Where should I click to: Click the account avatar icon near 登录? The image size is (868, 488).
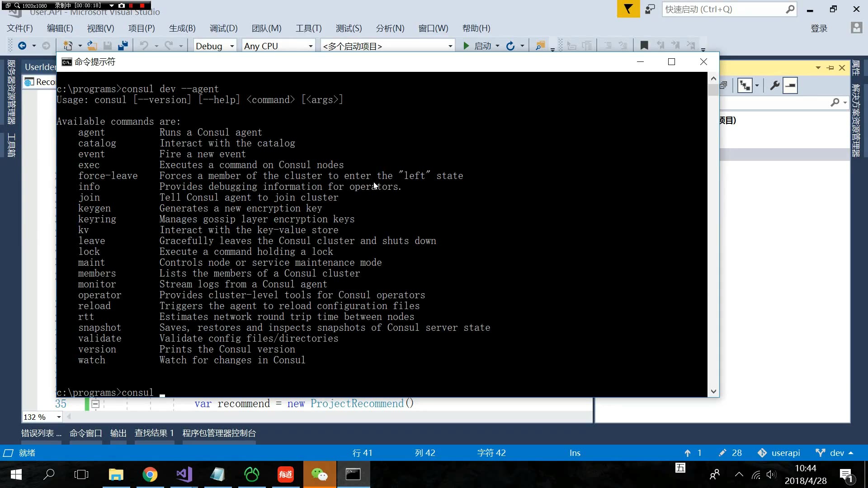[x=856, y=28]
